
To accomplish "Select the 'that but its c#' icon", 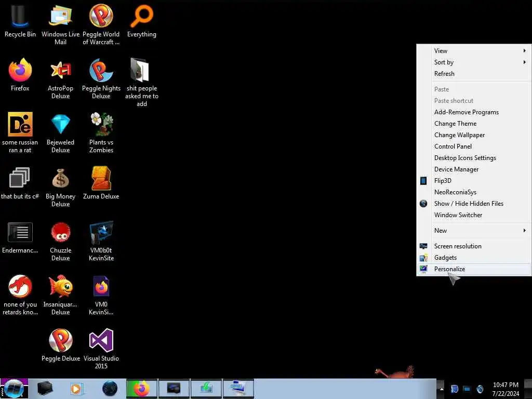I will coord(20,183).
